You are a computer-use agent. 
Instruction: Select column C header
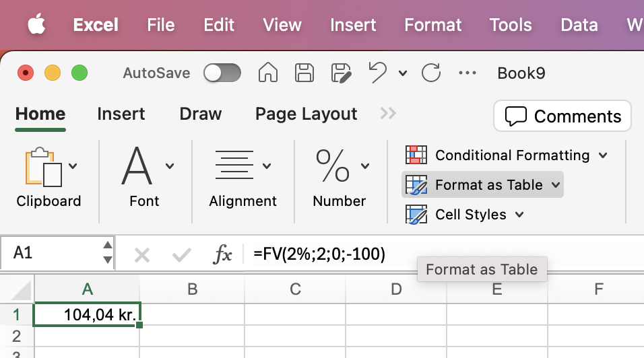(295, 289)
